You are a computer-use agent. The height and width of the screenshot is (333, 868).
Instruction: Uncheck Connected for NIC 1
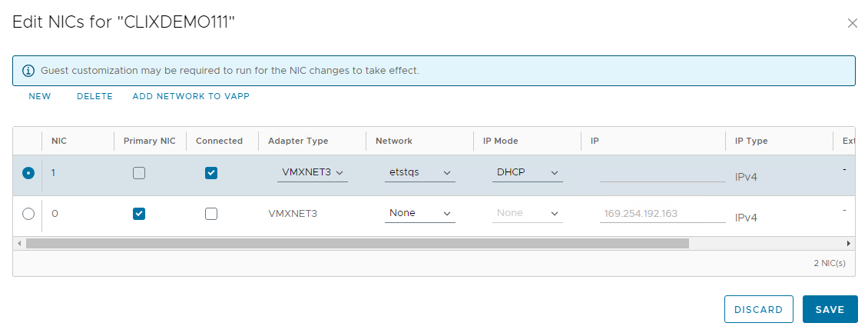[211, 173]
